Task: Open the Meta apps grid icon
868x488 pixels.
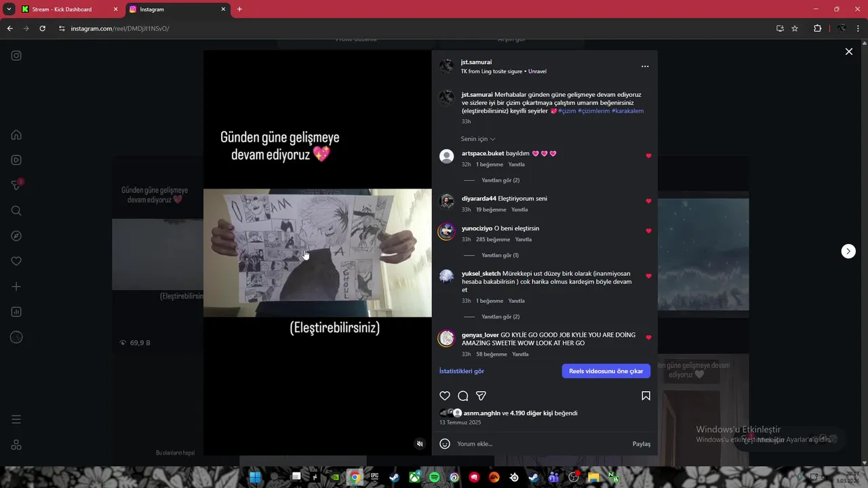Action: (x=16, y=445)
